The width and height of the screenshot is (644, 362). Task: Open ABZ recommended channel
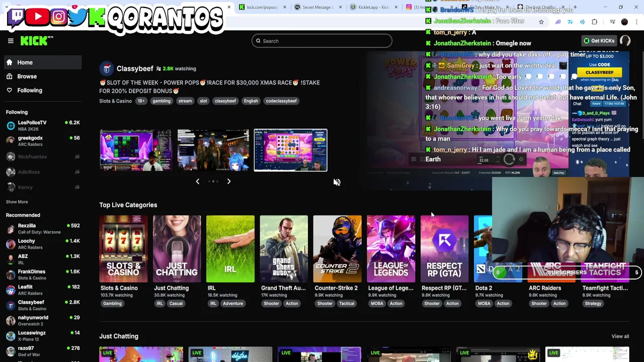pyautogui.click(x=42, y=259)
